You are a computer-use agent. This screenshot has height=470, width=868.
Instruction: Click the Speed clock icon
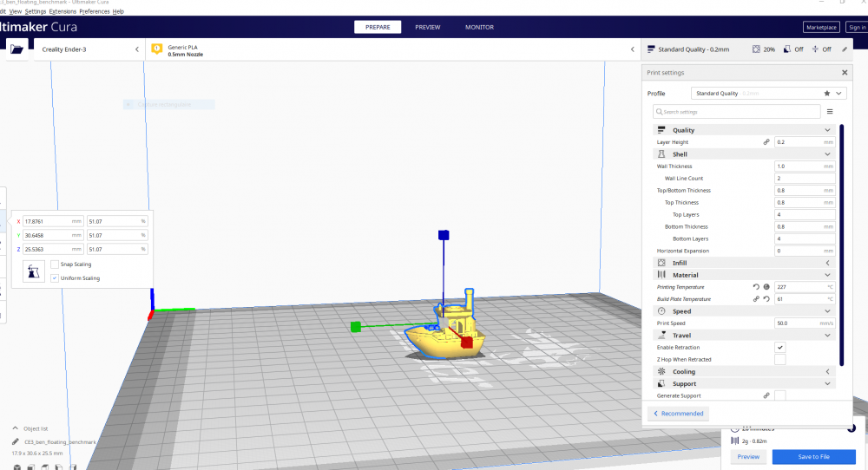(x=661, y=311)
